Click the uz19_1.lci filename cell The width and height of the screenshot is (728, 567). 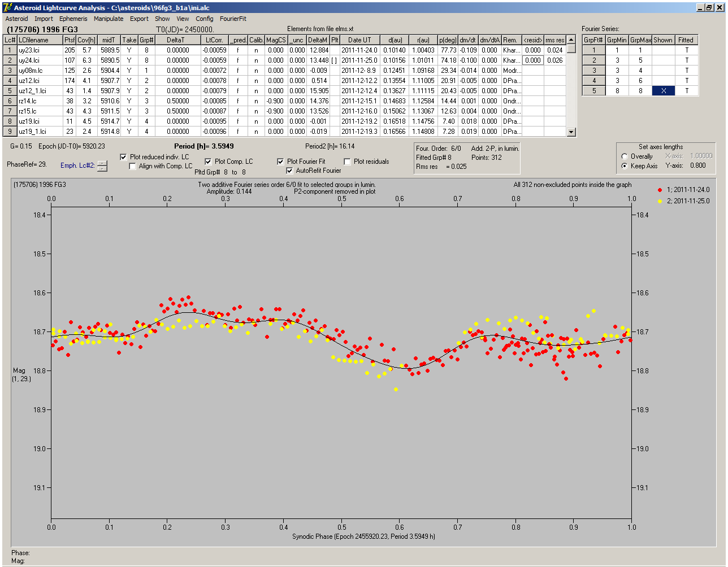click(x=40, y=132)
